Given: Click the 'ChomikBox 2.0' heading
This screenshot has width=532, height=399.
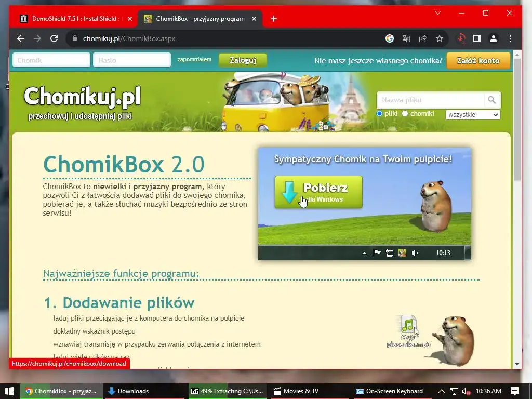Looking at the screenshot, I should coord(124,165).
